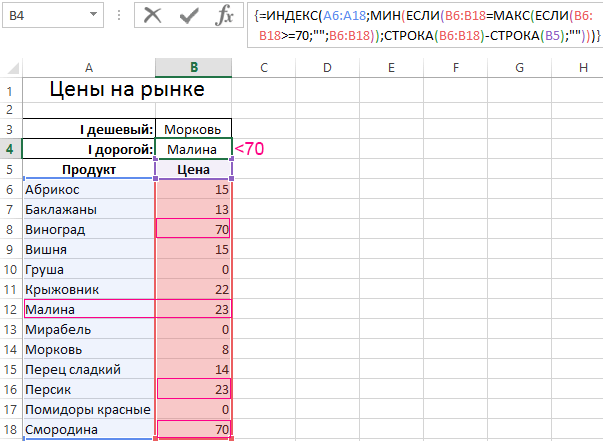Select the Виноград price cell with 70

pos(193,229)
